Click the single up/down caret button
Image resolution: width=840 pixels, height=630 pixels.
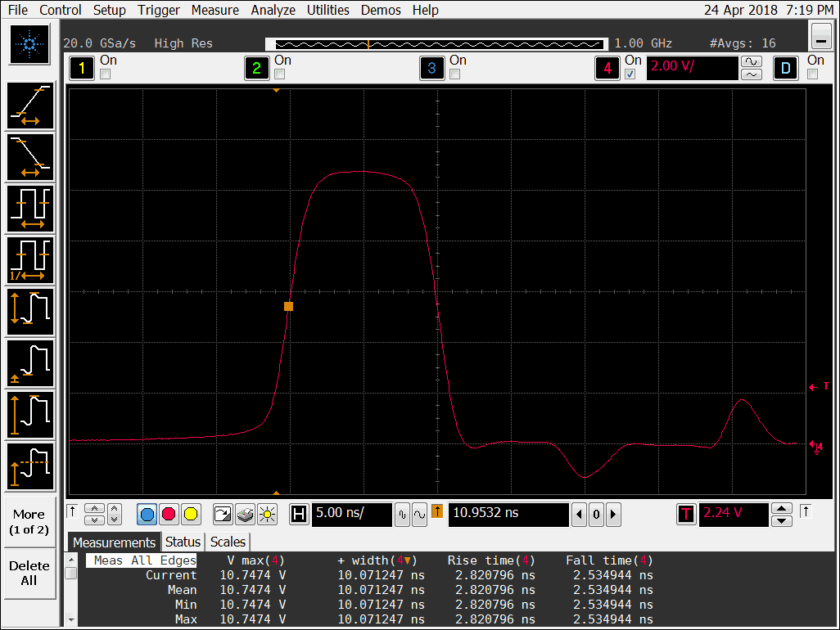[x=114, y=515]
